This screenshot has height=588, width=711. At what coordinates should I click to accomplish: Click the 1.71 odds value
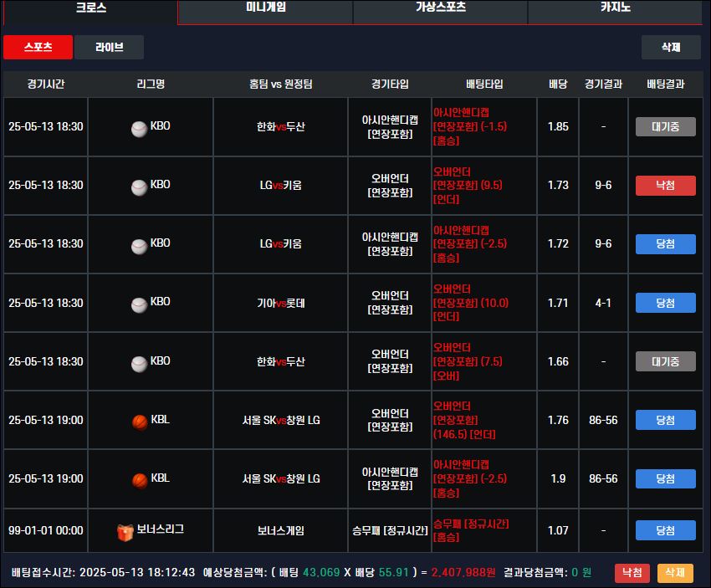pos(558,303)
